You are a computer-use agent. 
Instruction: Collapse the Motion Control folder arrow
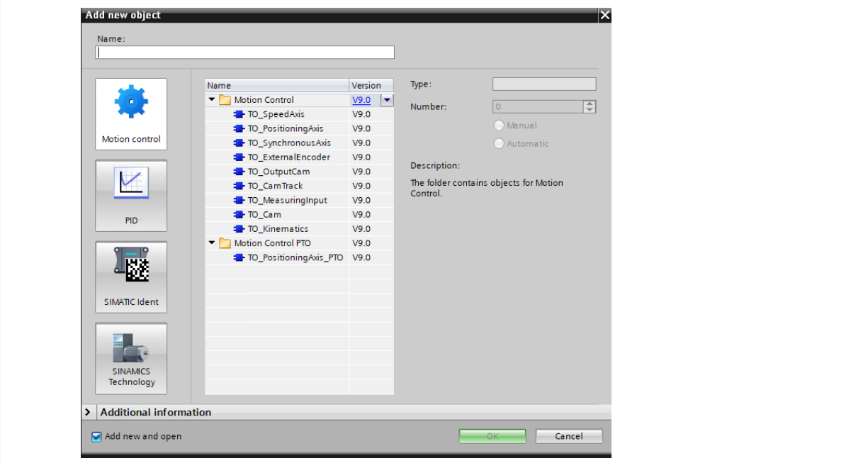(x=212, y=100)
